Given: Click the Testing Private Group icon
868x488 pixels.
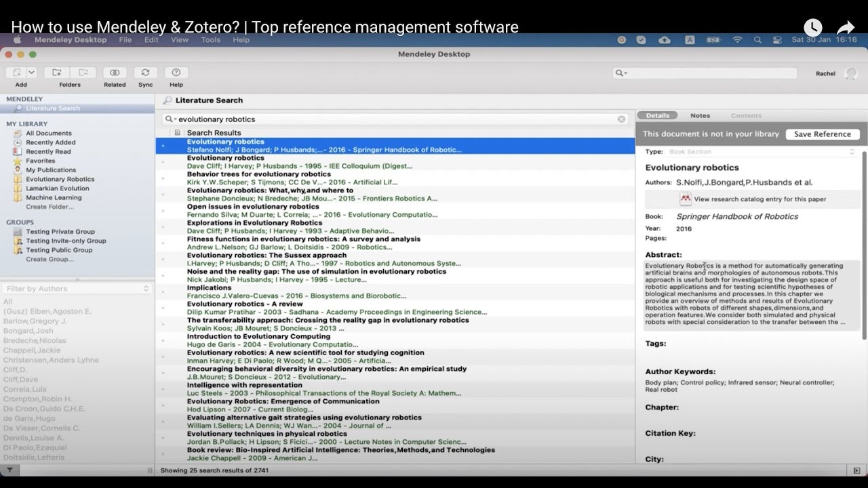Looking at the screenshot, I should pos(18,232).
